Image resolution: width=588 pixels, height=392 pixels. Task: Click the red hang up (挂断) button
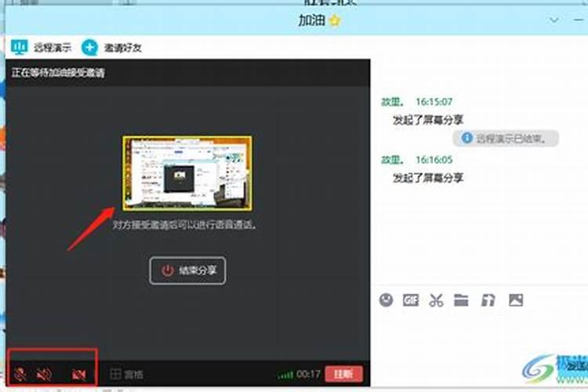343,374
